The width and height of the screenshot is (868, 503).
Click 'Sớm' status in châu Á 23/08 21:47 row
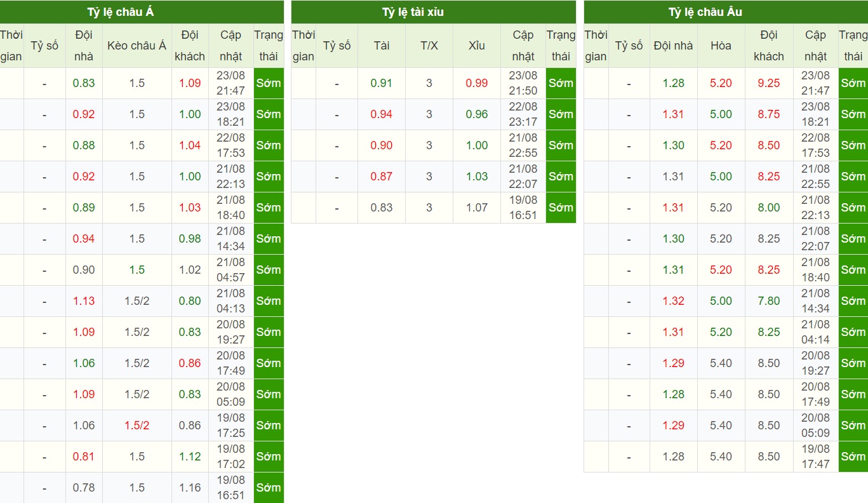pos(269,83)
